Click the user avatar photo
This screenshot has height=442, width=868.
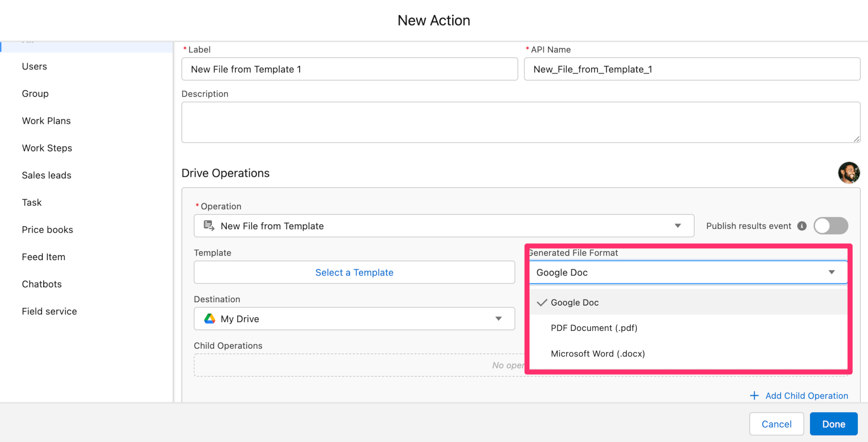(x=849, y=172)
